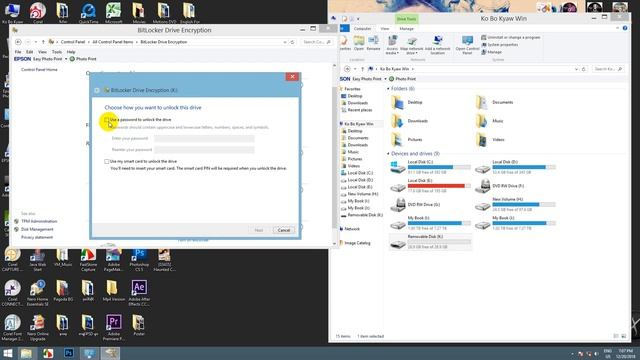Click Network in Explorer navigation pane
Viewport: 640px width, 360px height.
352,229
